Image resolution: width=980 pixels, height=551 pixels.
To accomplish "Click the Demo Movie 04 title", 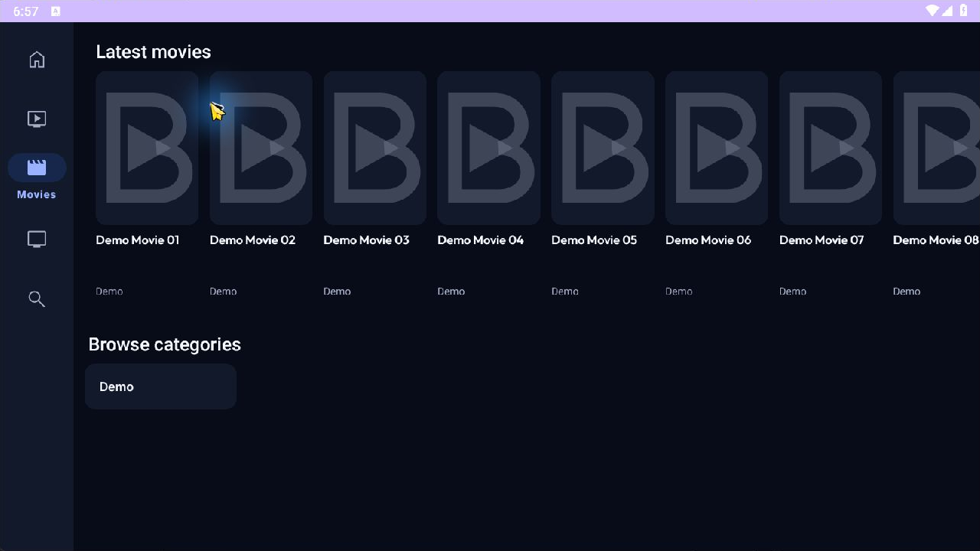I will [481, 240].
